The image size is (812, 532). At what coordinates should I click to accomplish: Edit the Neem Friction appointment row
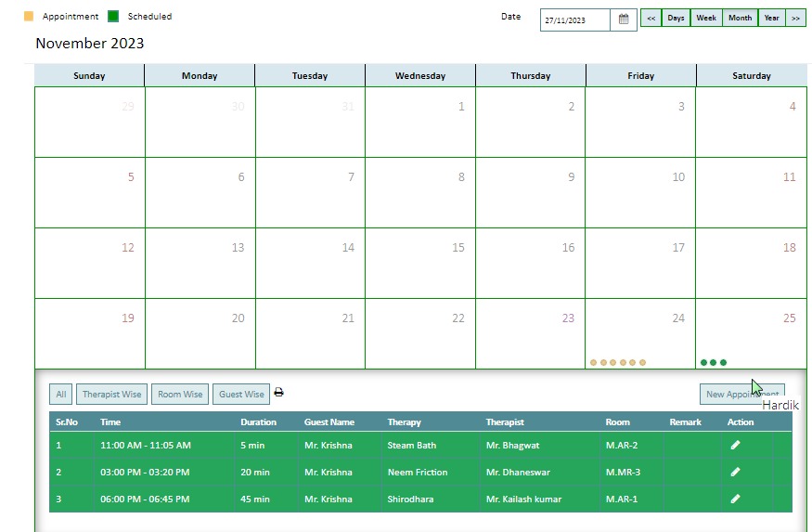coord(735,472)
